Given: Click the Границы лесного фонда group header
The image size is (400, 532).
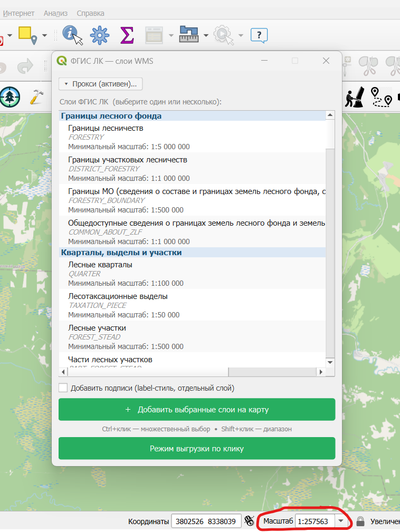Looking at the screenshot, I should (192, 115).
